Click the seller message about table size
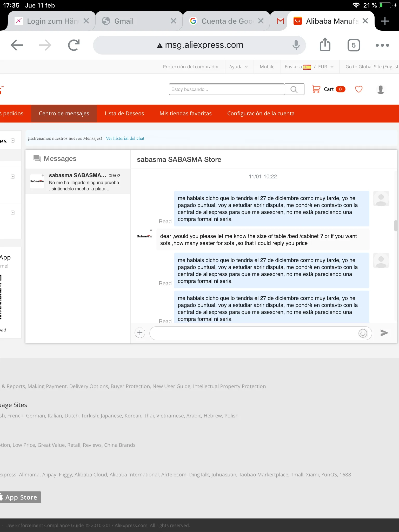 click(x=263, y=240)
